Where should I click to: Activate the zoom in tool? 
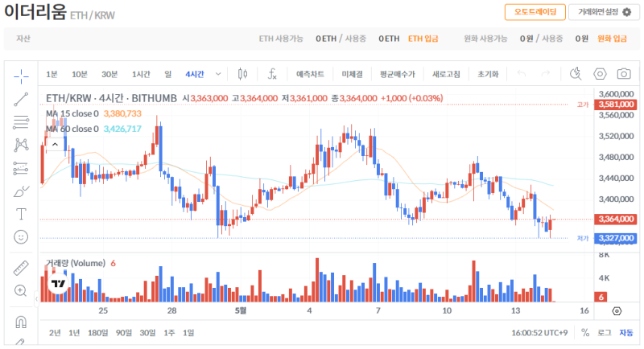click(x=21, y=290)
